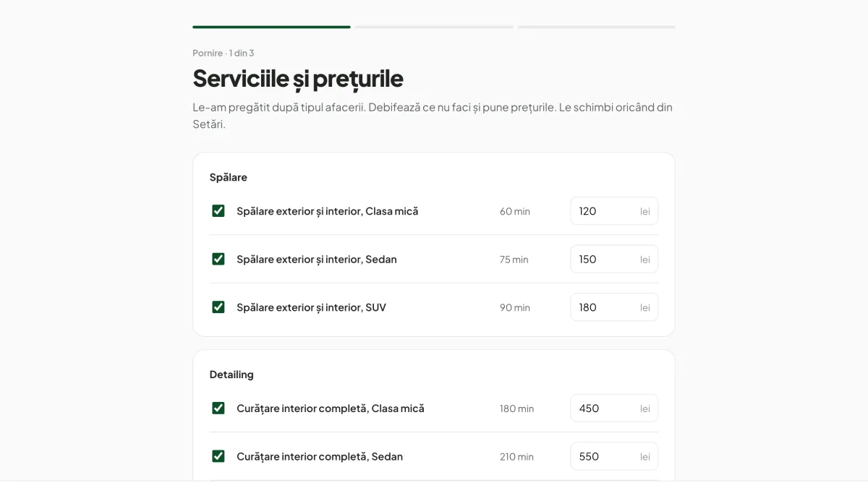Click the 'Pornire · 1 din 3' step label
Viewport: 868px width, 488px height.
tap(224, 53)
